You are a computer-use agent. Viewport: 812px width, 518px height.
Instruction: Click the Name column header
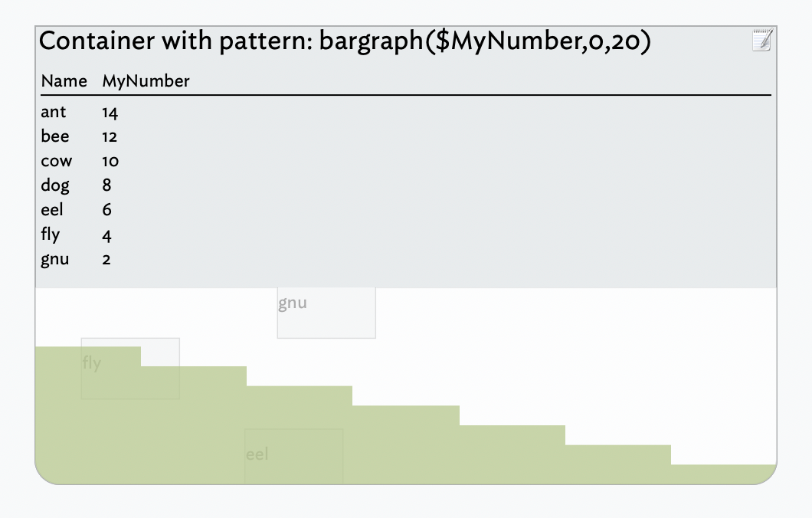point(64,80)
